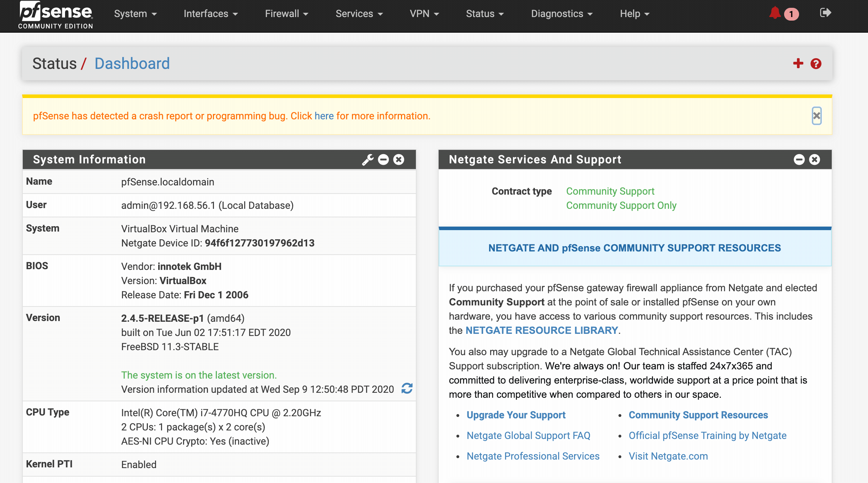The width and height of the screenshot is (868, 483).
Task: Expand the System dropdown menu
Action: coord(135,14)
